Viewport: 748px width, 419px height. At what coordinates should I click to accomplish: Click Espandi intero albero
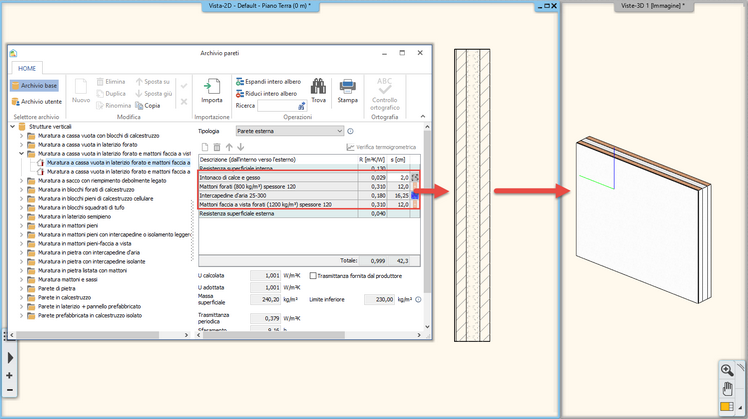pos(269,82)
